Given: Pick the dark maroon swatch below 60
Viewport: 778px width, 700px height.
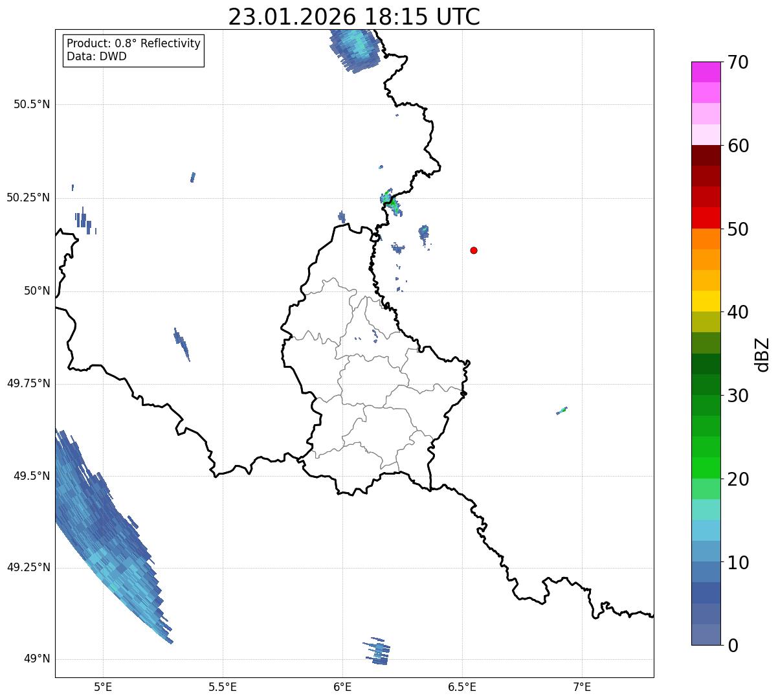Looking at the screenshot, I should 706,155.
